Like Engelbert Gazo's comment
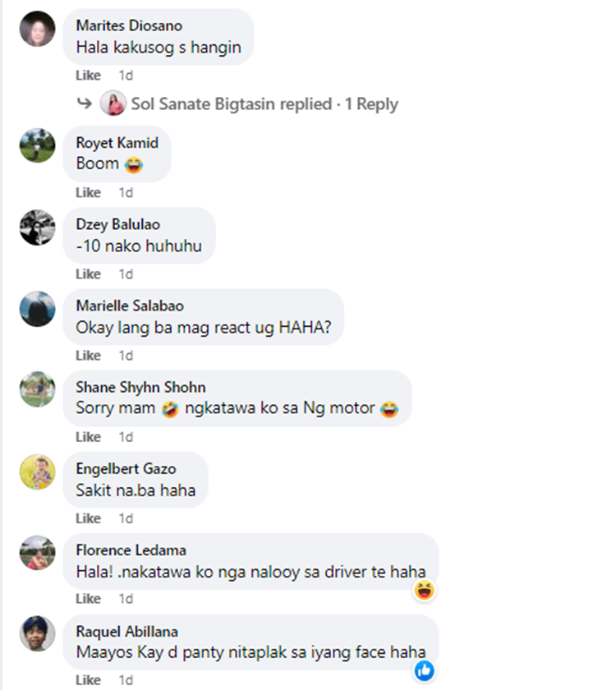616x690 pixels. click(x=88, y=518)
